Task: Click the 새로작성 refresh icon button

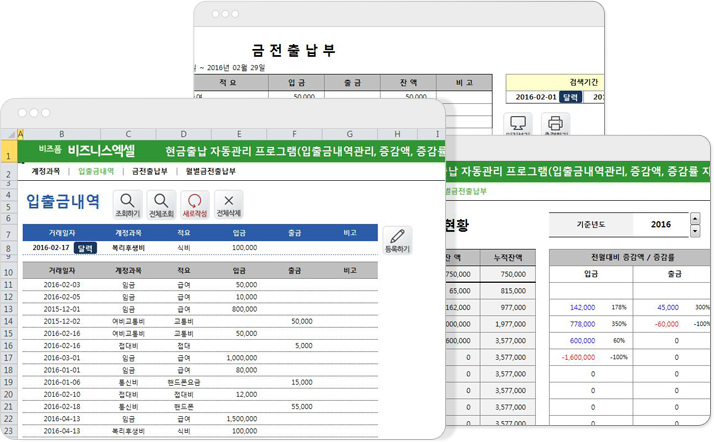Action: [x=195, y=204]
